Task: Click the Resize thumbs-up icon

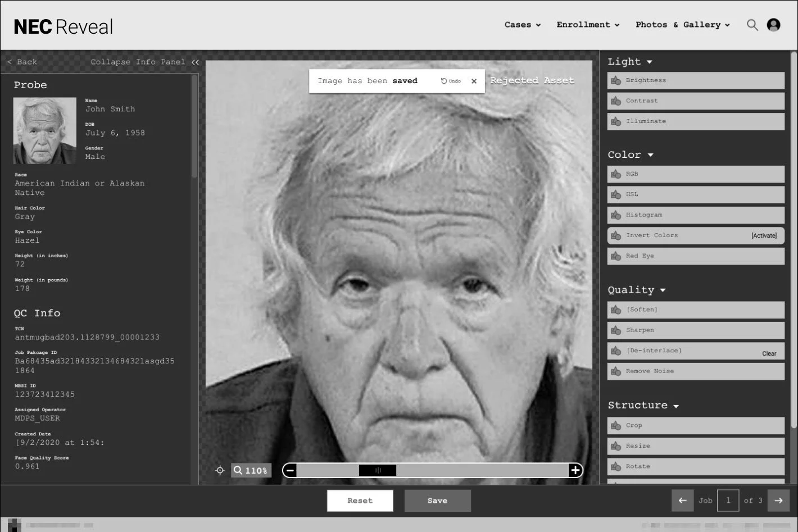Action: pyautogui.click(x=616, y=446)
